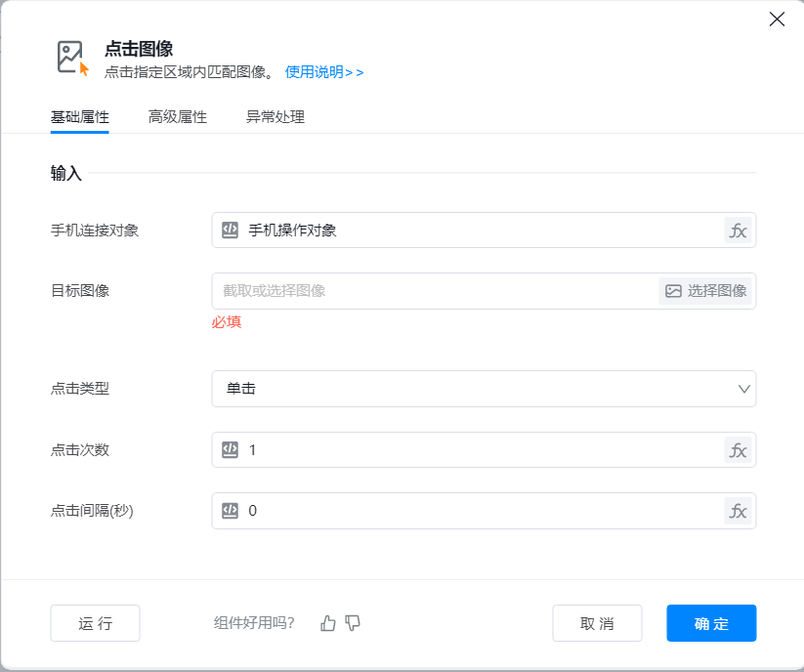Give thumbs up feedback for component
The width and height of the screenshot is (804, 672).
tap(328, 623)
